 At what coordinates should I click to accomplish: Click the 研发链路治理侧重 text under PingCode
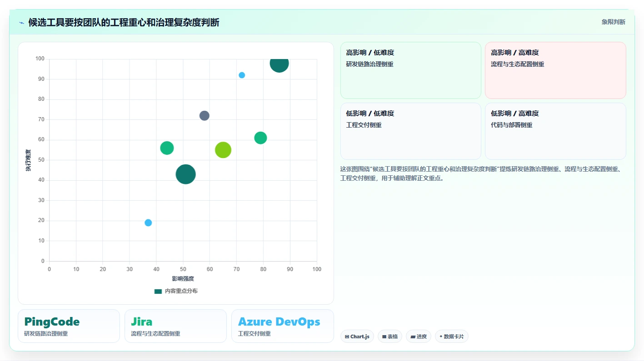(x=46, y=334)
